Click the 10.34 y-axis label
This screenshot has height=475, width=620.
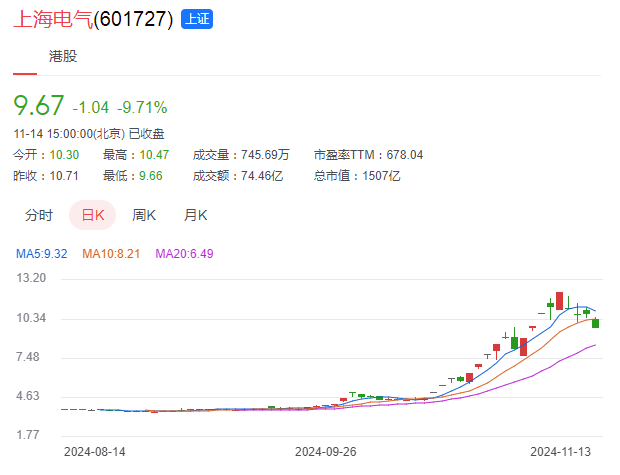[31, 318]
